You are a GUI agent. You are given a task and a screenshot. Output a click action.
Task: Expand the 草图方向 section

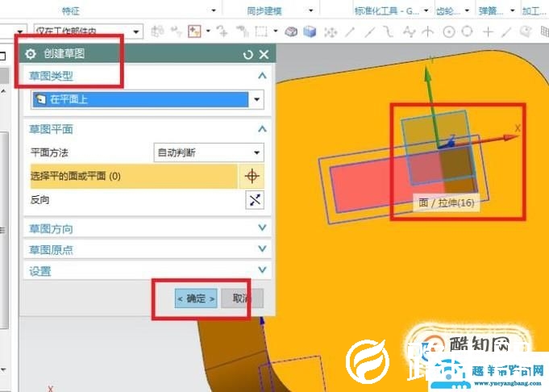pyautogui.click(x=262, y=227)
